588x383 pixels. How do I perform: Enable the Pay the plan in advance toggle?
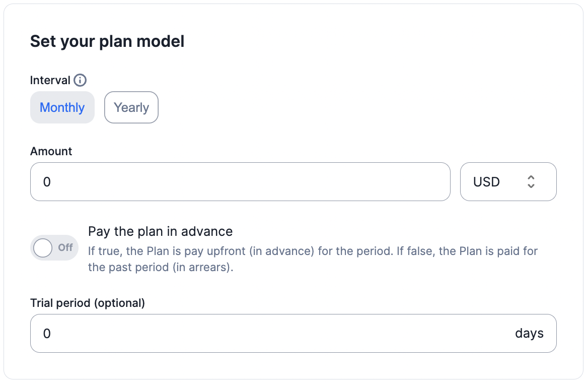54,247
